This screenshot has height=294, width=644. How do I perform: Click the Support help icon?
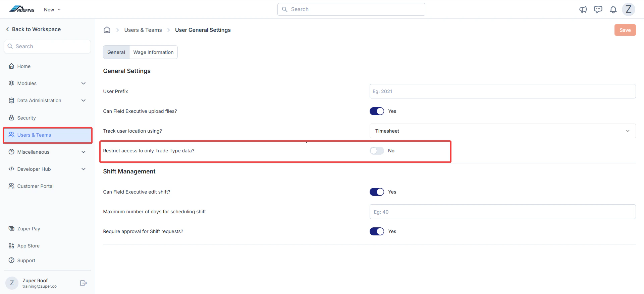tap(11, 260)
